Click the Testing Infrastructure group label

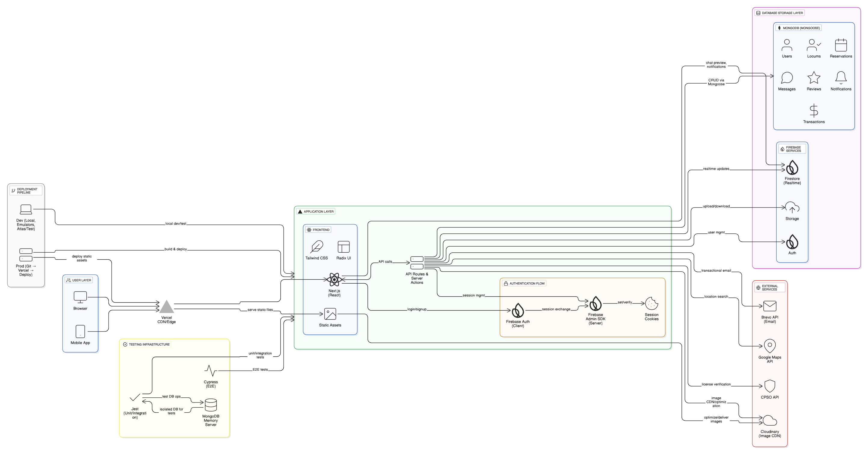coord(146,344)
